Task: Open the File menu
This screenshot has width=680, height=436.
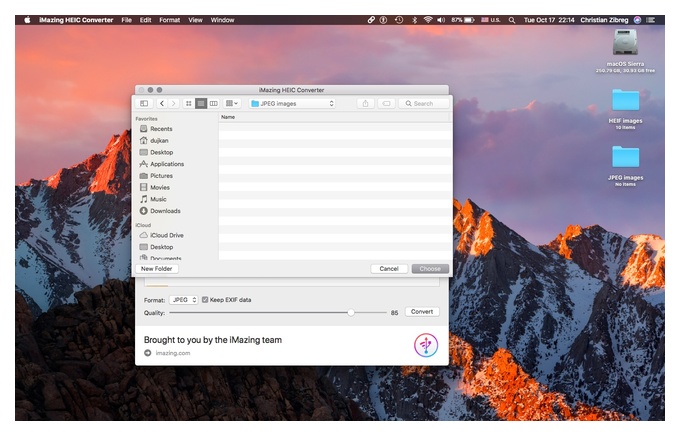Action: pyautogui.click(x=127, y=20)
